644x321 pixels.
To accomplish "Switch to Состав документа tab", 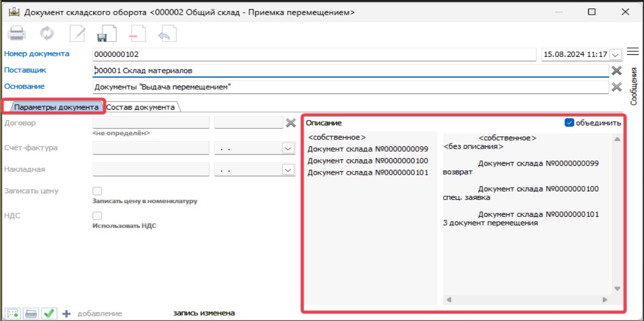I will [x=141, y=107].
